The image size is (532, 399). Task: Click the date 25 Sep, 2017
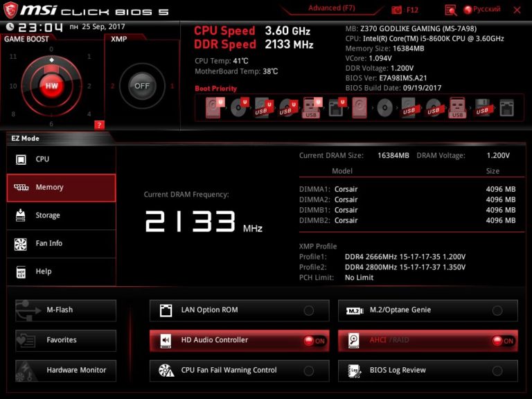point(103,27)
